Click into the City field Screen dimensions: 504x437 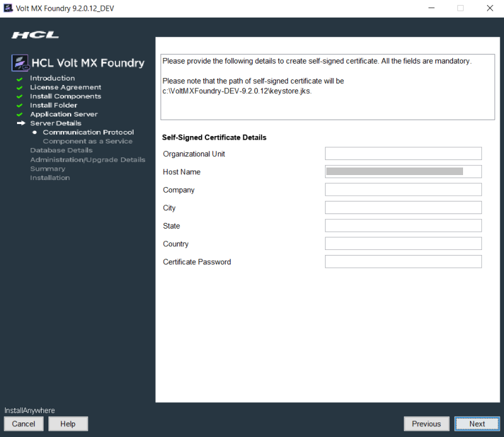click(x=403, y=208)
